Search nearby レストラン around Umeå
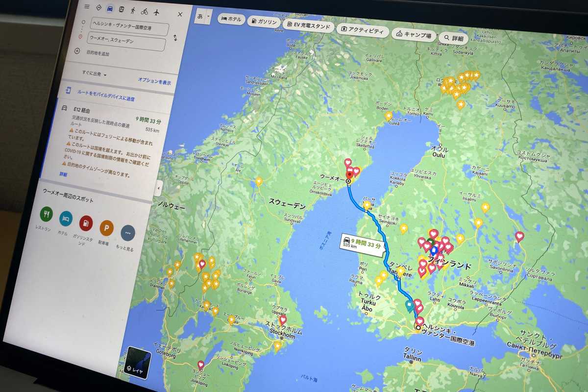The image size is (588, 392). click(47, 214)
